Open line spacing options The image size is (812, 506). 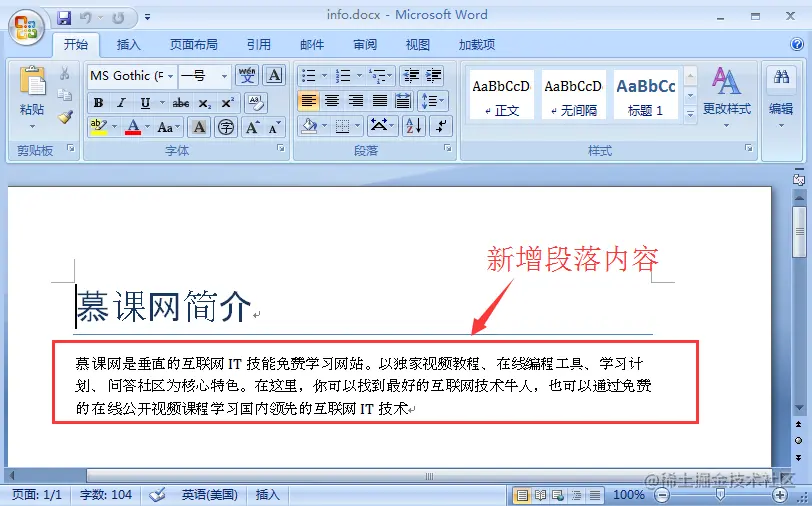click(x=433, y=100)
